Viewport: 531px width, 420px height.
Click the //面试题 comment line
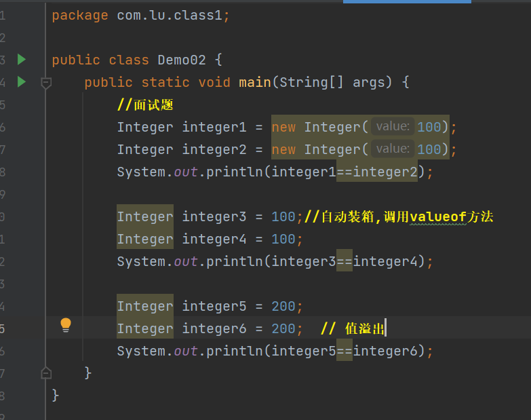(x=145, y=105)
